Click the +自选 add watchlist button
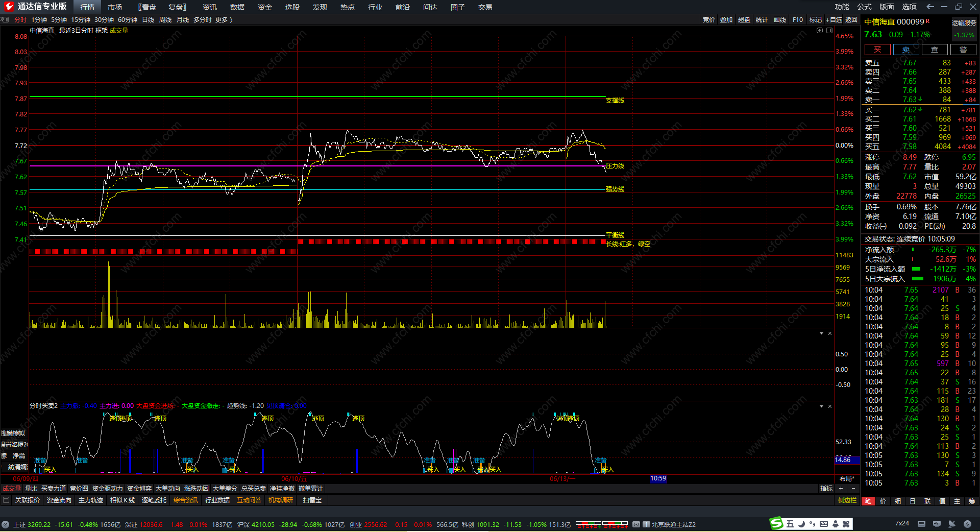The width and height of the screenshot is (980, 532). click(834, 20)
